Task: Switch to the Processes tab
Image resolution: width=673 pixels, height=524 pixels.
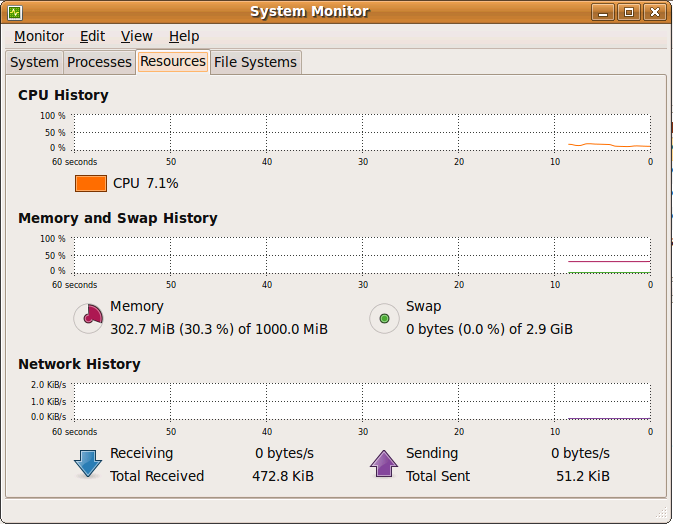Action: click(100, 62)
